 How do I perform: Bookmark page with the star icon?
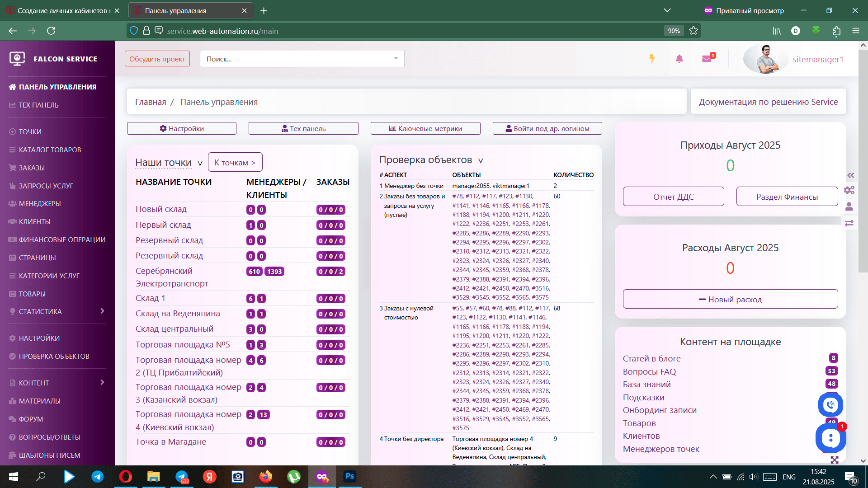pyautogui.click(x=693, y=31)
